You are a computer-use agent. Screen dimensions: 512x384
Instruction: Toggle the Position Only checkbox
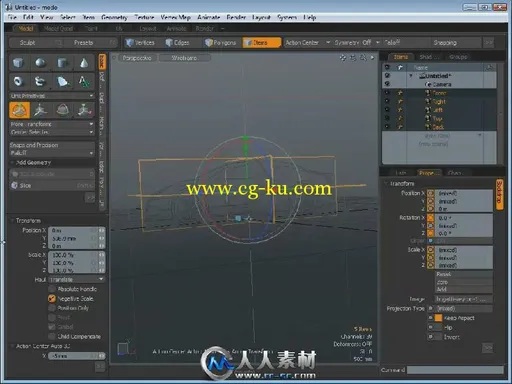[x=52, y=308]
